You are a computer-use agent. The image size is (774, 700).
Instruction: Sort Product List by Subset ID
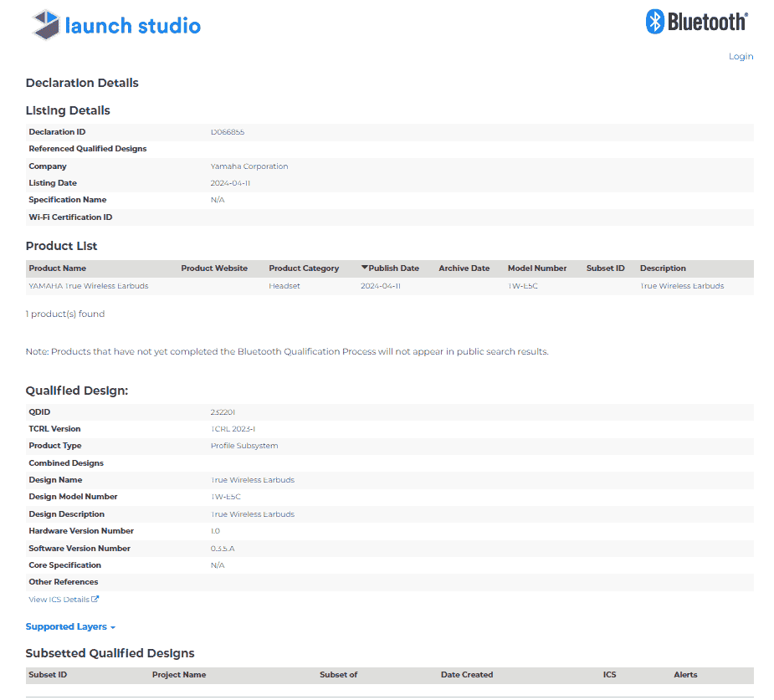(x=605, y=268)
